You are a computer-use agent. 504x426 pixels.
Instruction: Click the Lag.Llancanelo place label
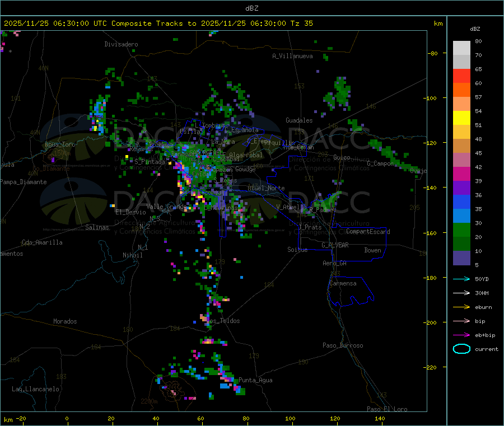tap(35, 389)
